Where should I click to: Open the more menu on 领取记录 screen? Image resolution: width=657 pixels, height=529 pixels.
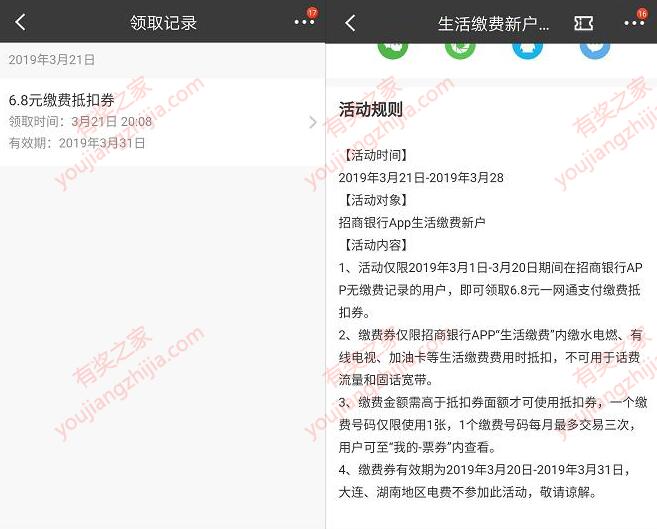tap(304, 22)
